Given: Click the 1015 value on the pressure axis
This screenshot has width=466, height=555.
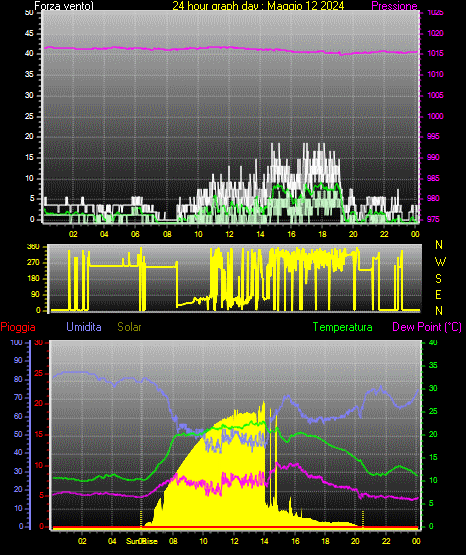Looking at the screenshot, I should tap(435, 53).
